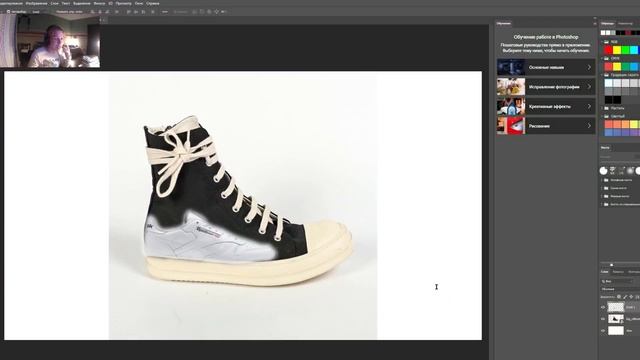
Task: Pick the red swatch in RGB group
Action: 609,50
